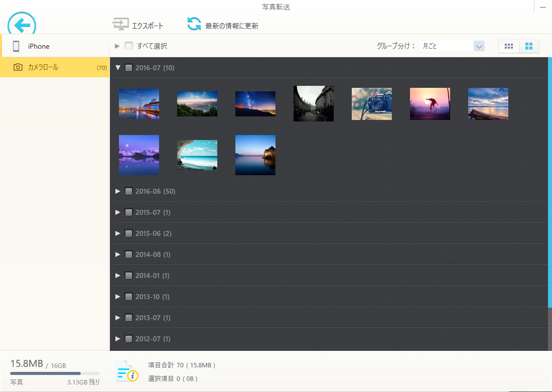
Task: Select the forest mountain sunset photo
Action: tap(197, 104)
